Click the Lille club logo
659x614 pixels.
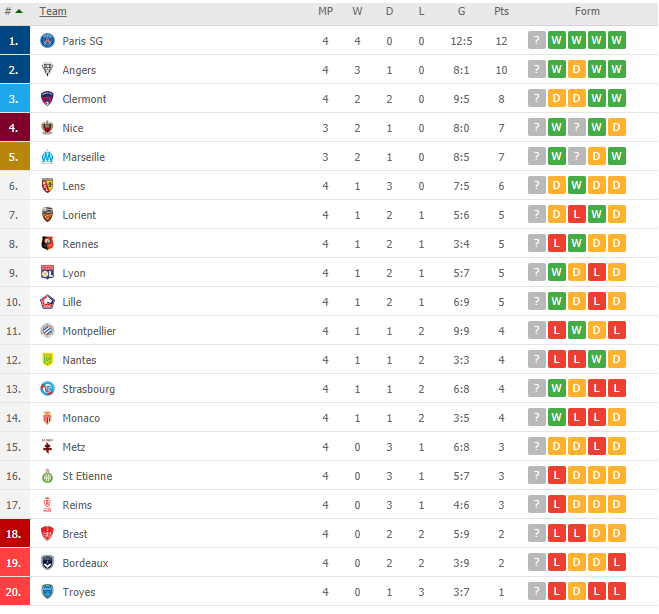(47, 302)
